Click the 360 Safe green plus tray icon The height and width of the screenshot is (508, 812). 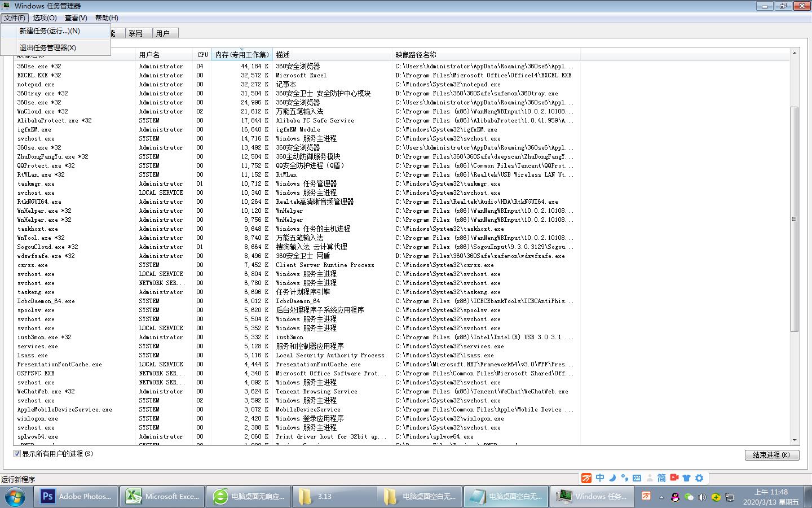716,497
